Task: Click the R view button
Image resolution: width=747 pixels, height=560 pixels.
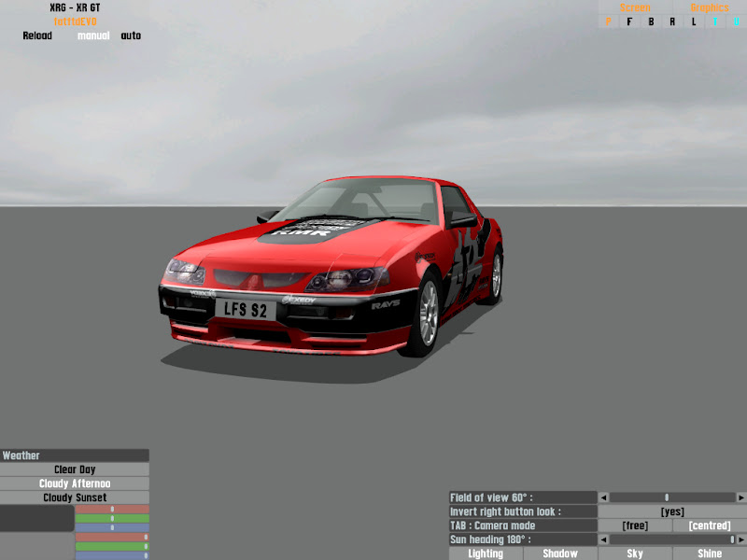Action: 672,21
